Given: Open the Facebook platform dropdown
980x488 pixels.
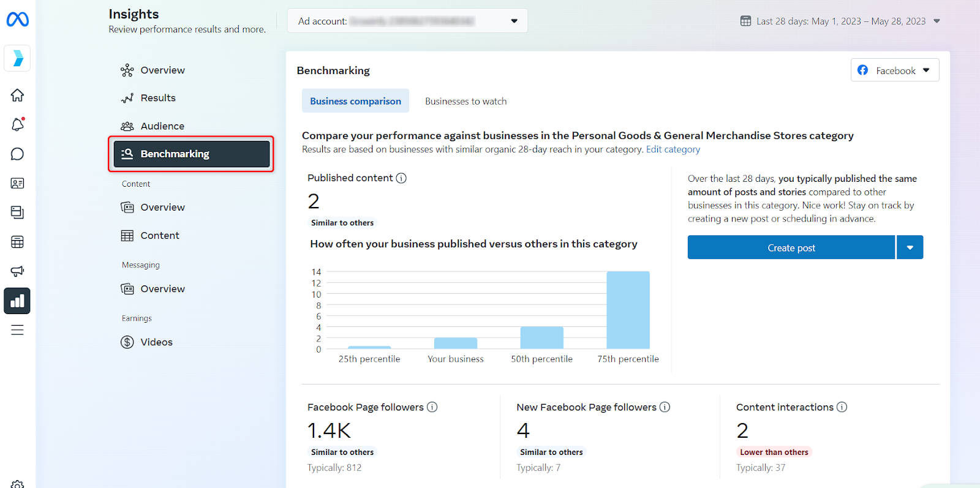Looking at the screenshot, I should point(895,70).
